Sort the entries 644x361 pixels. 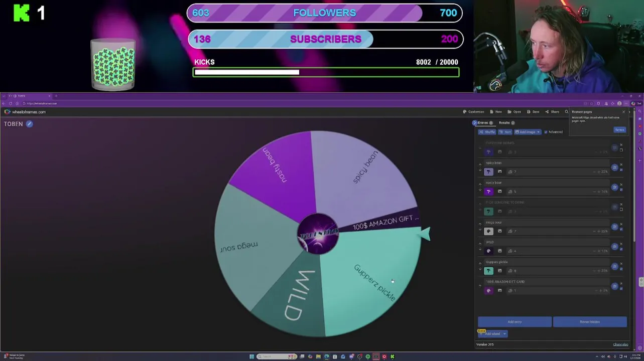[505, 132]
